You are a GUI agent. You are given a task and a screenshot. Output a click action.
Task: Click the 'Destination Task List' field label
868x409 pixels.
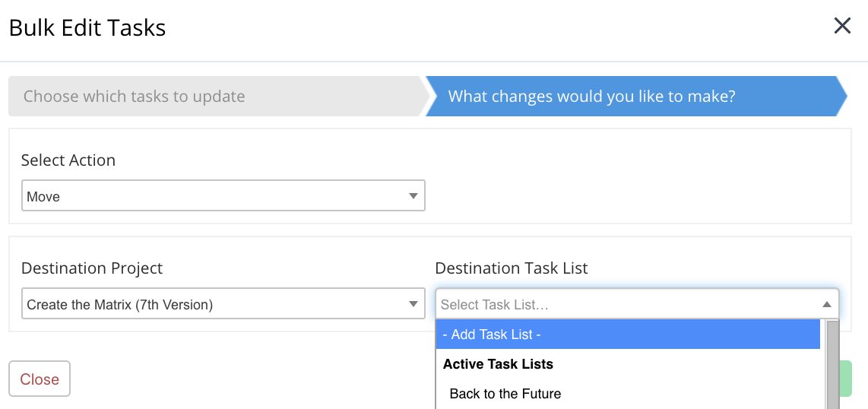[x=512, y=268]
